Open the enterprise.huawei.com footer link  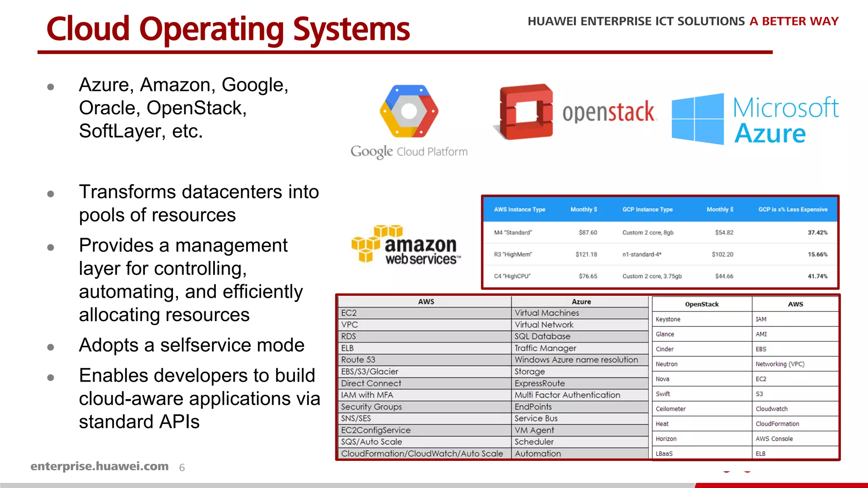[100, 466]
